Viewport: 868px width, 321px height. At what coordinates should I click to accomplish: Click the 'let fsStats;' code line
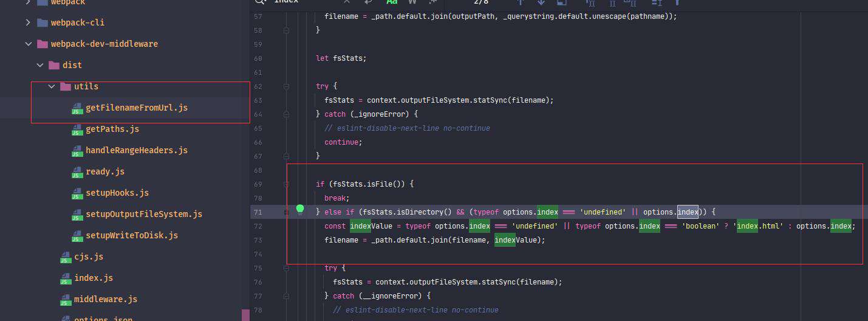coord(341,58)
